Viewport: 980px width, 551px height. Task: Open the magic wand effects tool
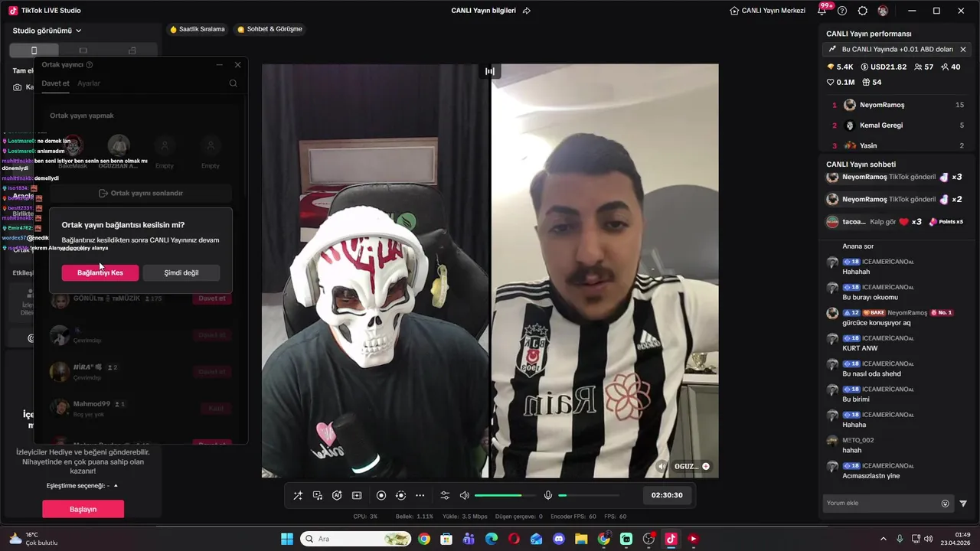[x=298, y=495]
